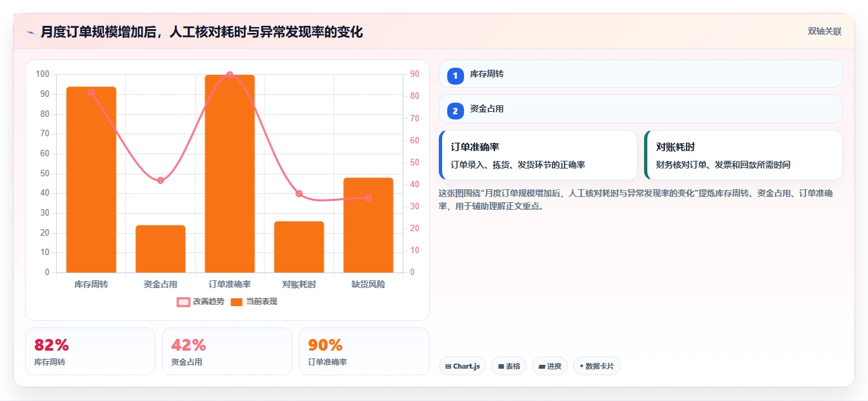This screenshot has width=868, height=401.
Task: Click the trend line point above 资金占用
Action: [x=161, y=180]
